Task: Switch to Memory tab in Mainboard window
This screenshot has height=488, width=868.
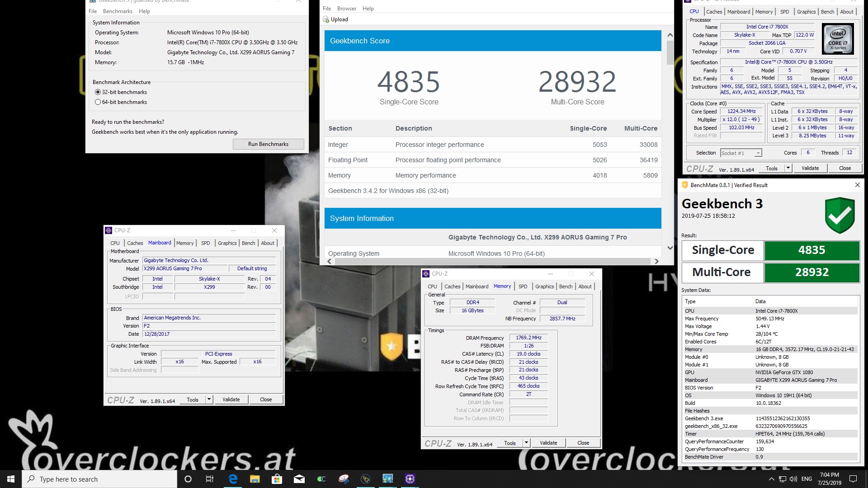Action: tap(185, 243)
